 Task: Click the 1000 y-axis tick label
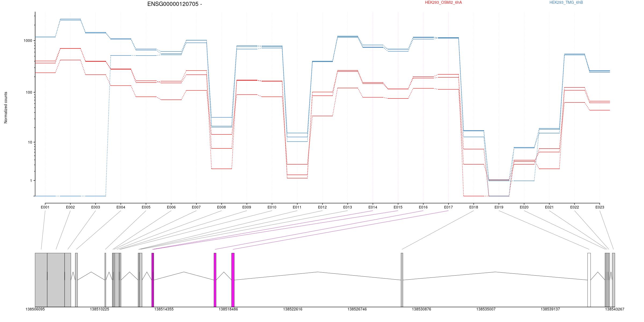pyautogui.click(x=28, y=41)
